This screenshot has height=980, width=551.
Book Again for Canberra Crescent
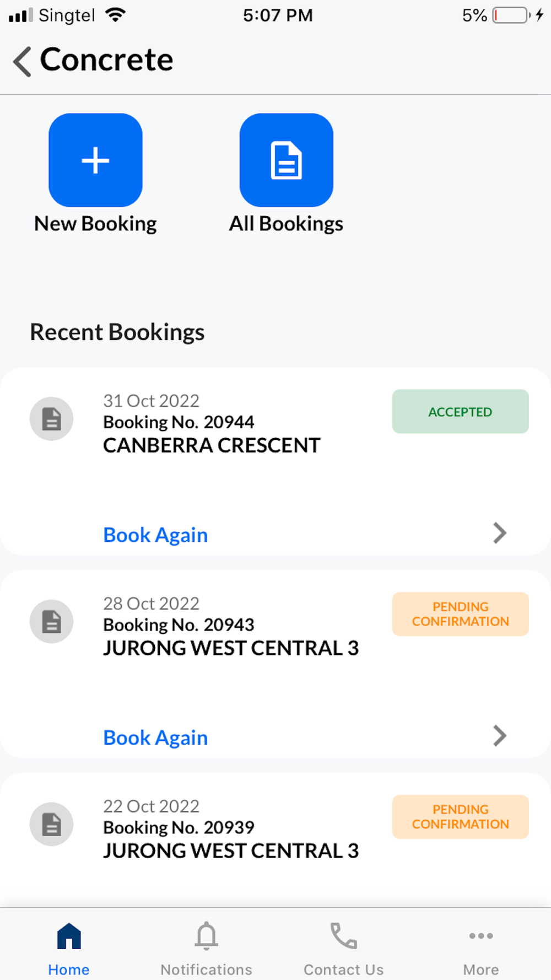[x=155, y=535]
